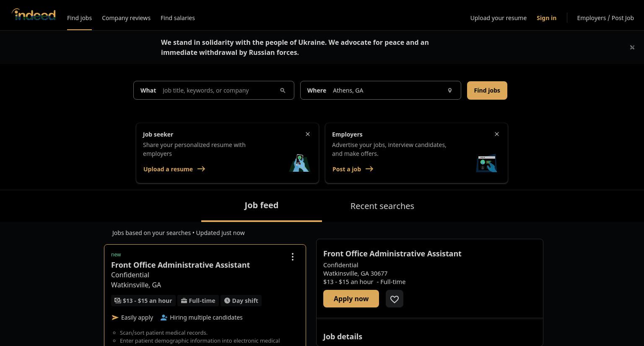The height and width of the screenshot is (346, 644).
Task: Click the browser illustration in Employers card
Action: [486, 163]
